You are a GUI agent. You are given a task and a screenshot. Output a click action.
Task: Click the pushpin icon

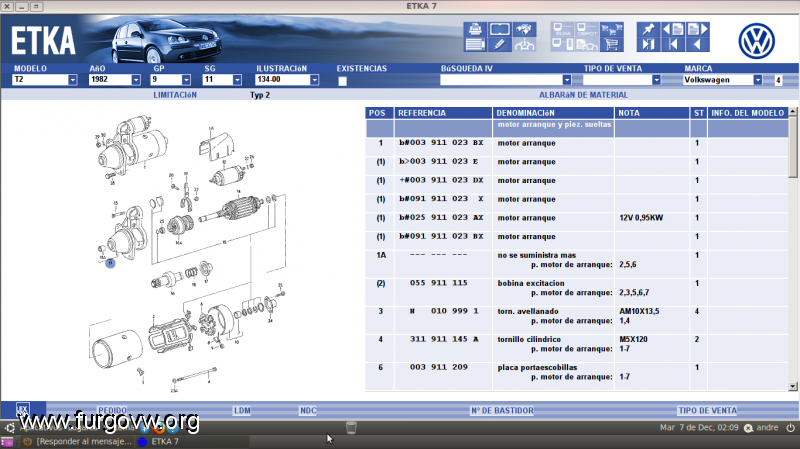click(648, 29)
